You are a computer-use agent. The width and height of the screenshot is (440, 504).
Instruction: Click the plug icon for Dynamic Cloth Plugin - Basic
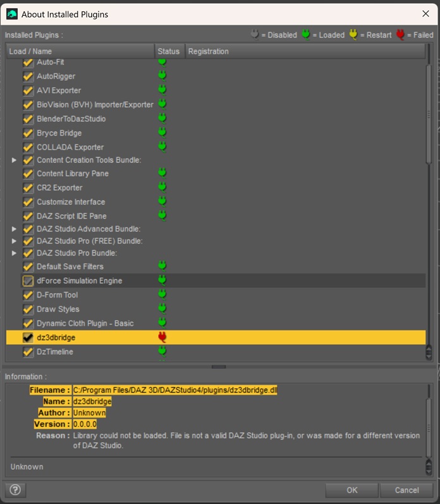[x=162, y=323]
